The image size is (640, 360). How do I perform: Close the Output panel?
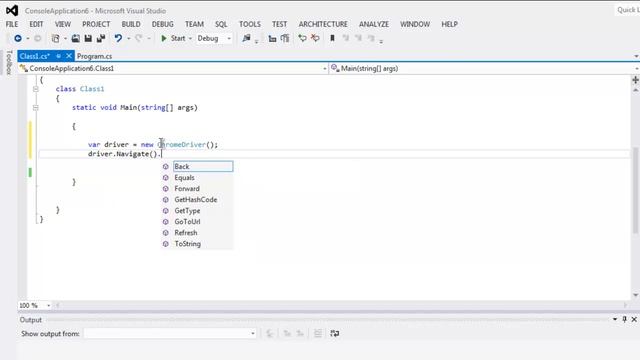tap(634, 319)
